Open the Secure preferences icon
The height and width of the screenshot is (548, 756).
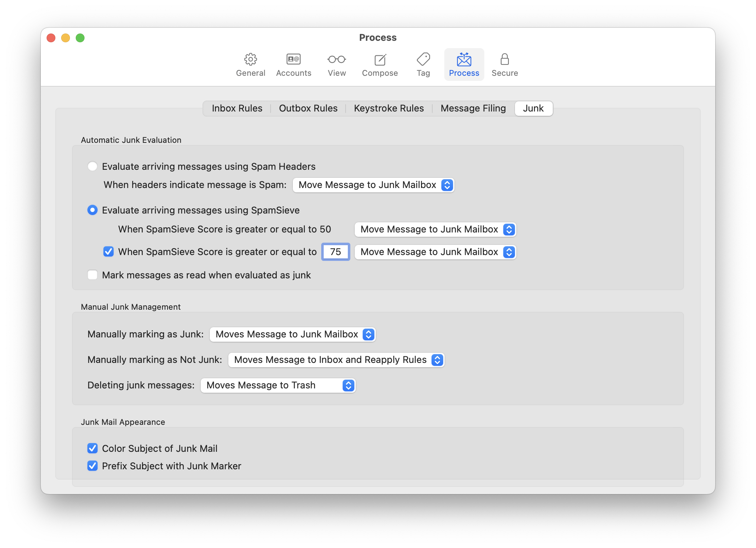click(x=505, y=64)
